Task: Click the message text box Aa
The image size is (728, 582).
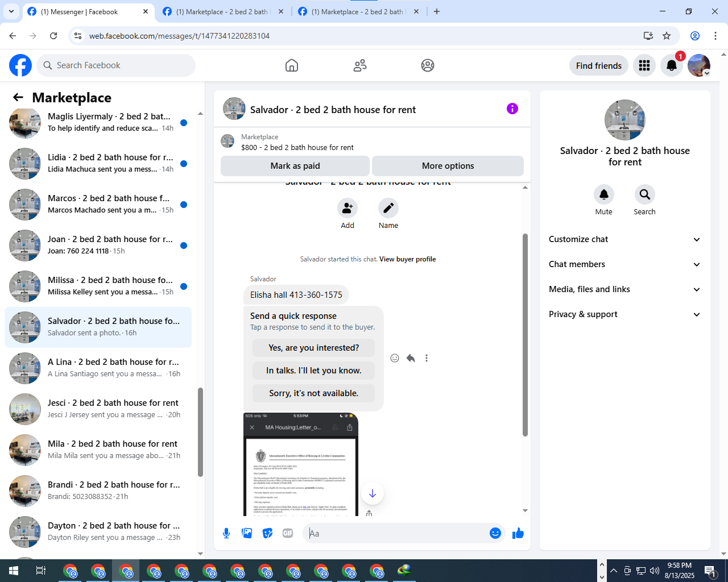Action: 397,533
